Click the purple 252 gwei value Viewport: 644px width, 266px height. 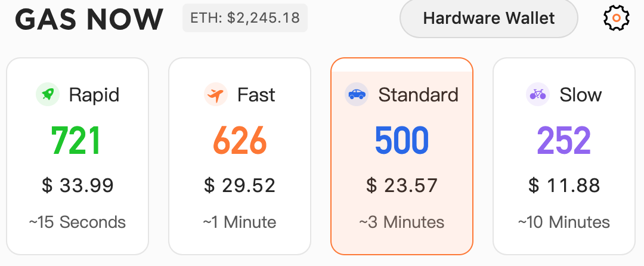[x=563, y=141]
